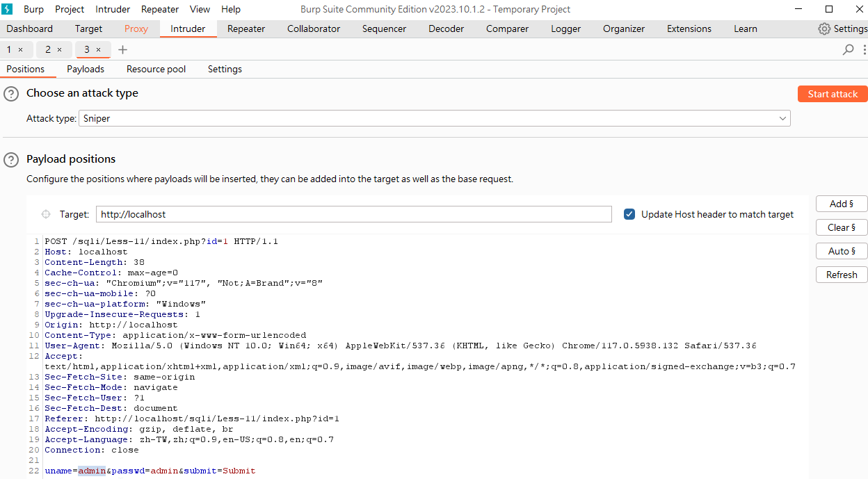Click the Connection: close header line
The image size is (868, 479).
[x=92, y=450]
